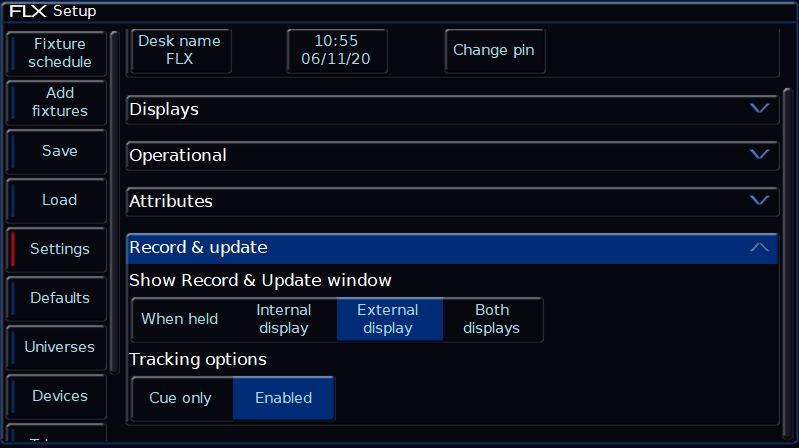The image size is (799, 448).
Task: Click the sidebar menu scrollbar
Action: 114,202
